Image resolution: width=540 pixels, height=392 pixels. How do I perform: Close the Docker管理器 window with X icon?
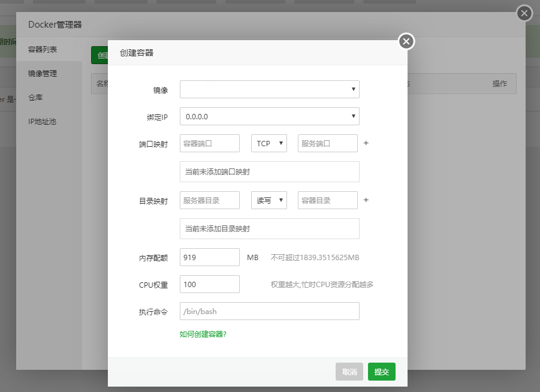(524, 13)
